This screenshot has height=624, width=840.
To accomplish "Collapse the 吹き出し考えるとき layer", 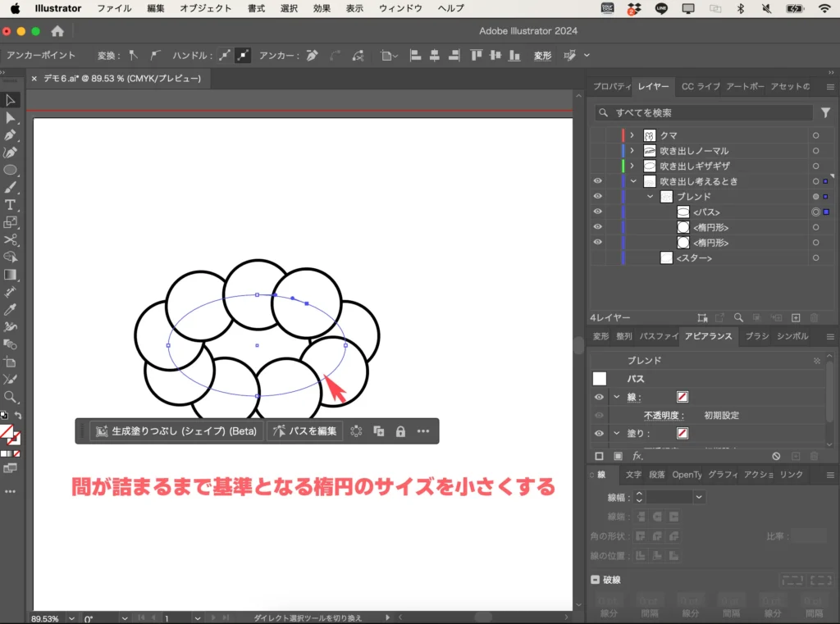I will 632,180.
